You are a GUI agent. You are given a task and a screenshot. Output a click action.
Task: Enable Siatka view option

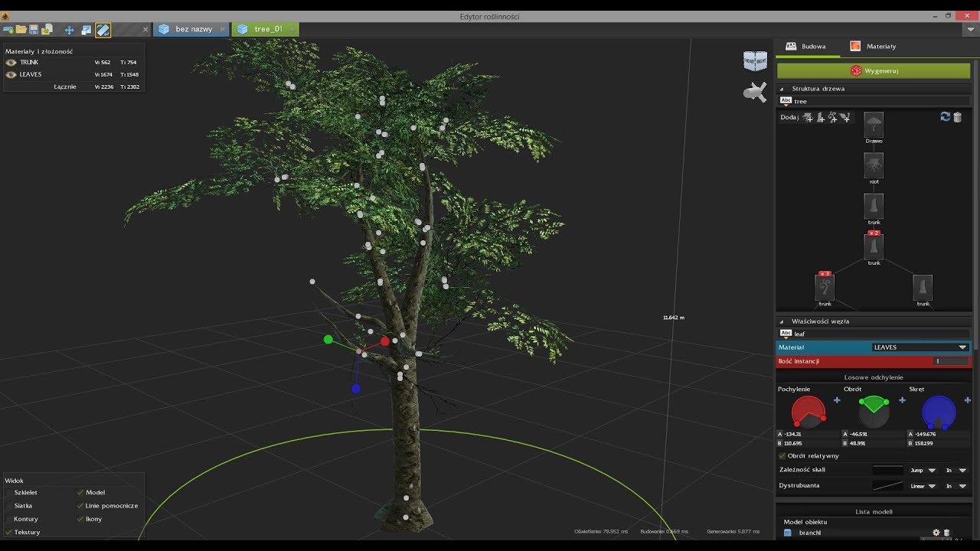9,505
